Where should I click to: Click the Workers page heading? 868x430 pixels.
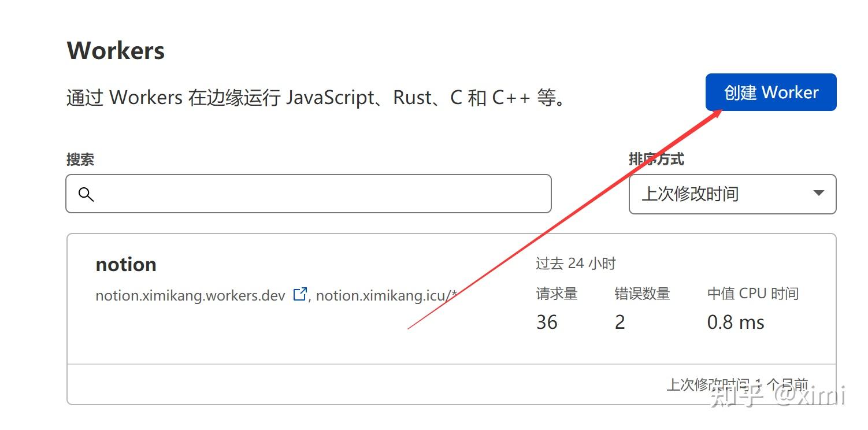click(x=115, y=50)
